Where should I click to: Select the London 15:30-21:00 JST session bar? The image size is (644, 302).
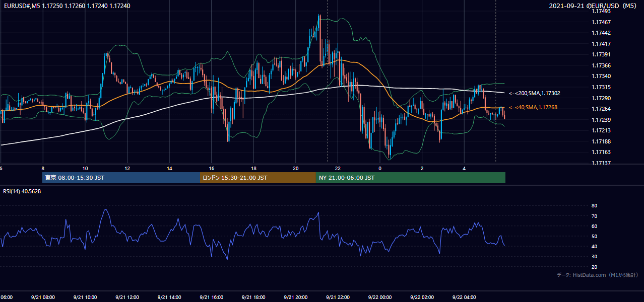[258, 178]
